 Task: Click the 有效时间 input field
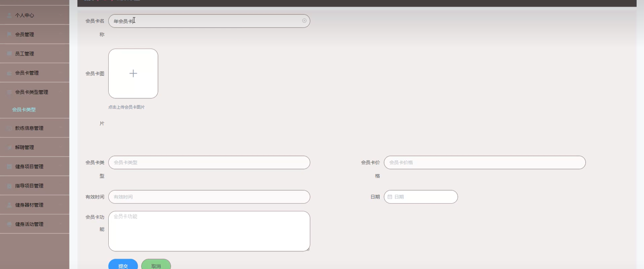click(x=209, y=197)
